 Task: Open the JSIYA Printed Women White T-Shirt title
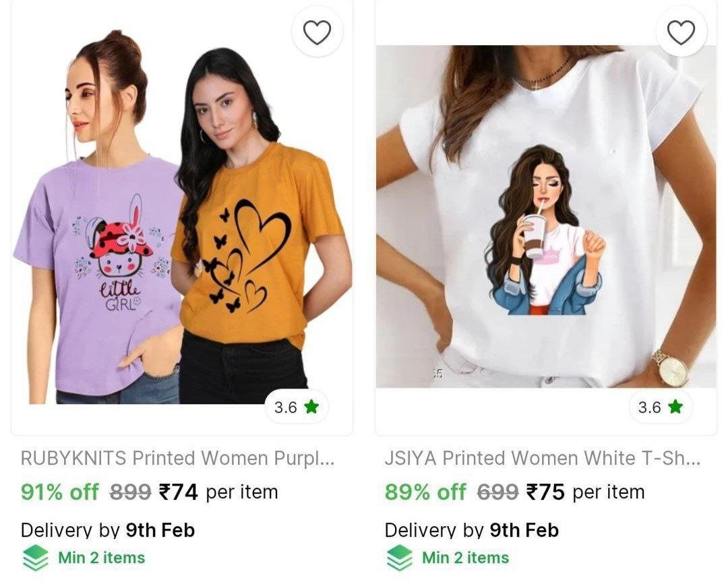(542, 459)
